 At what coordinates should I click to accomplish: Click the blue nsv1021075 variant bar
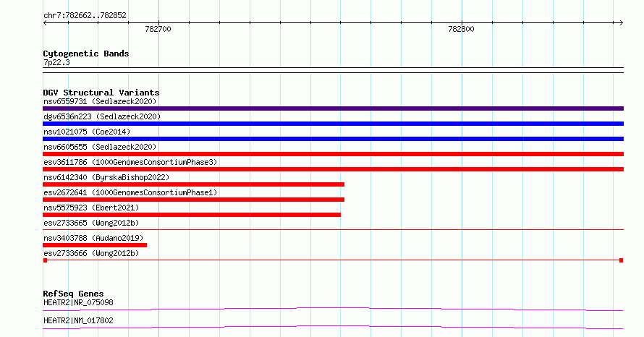click(333, 139)
